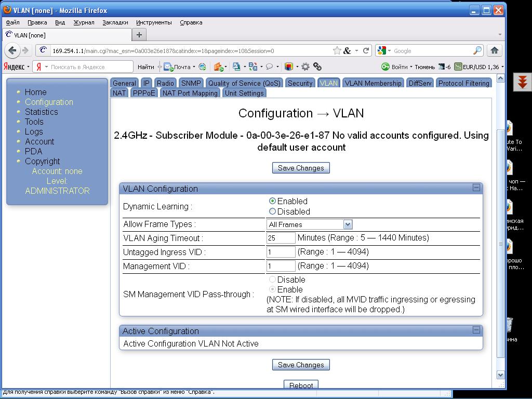Click the VLAN Aging Timeout field
This screenshot has width=532, height=399.
(x=281, y=238)
